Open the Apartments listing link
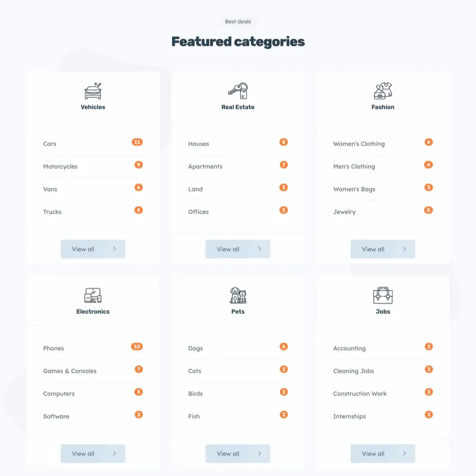Viewport: 476px width, 476px height. (x=205, y=167)
